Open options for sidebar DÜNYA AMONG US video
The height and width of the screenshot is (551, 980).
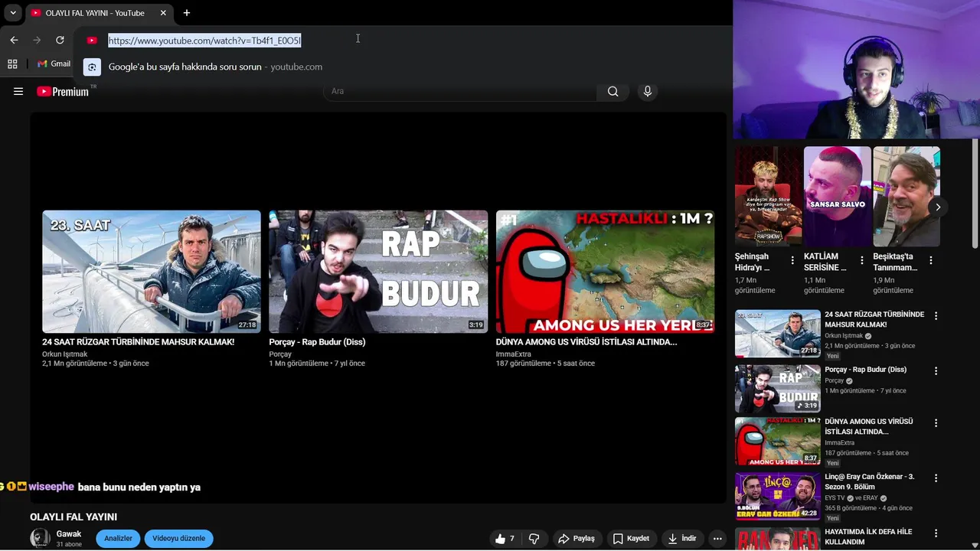pyautogui.click(x=936, y=423)
